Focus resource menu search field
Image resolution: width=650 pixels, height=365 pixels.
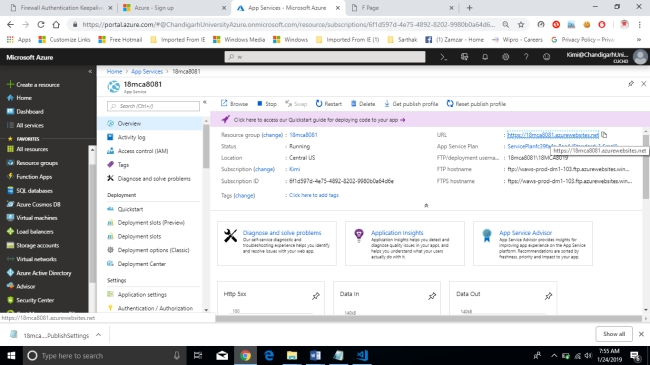point(153,106)
